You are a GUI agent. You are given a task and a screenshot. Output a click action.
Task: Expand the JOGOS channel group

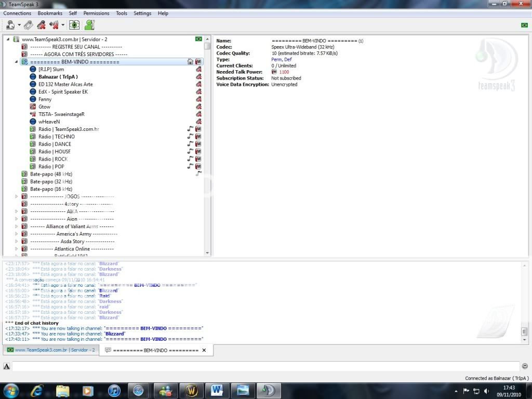16,196
